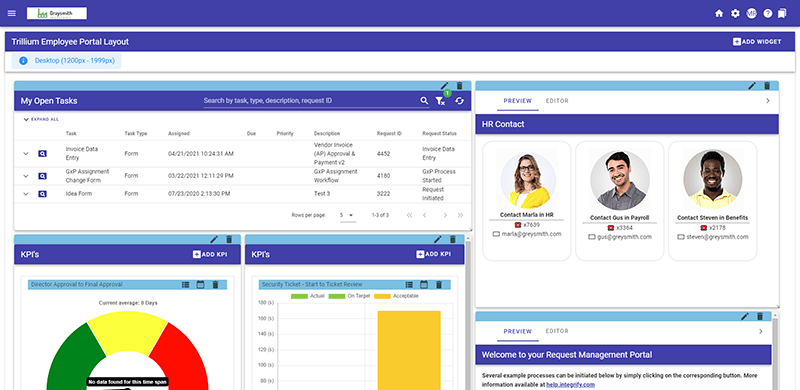The width and height of the screenshot is (800, 390).
Task: Open the help question mark icon
Action: tap(767, 14)
